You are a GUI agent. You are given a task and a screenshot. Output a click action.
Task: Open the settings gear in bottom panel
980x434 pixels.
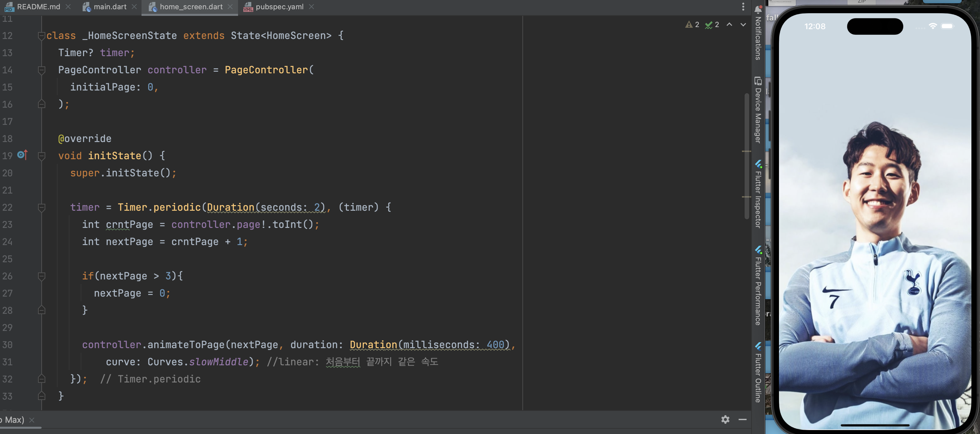click(725, 419)
